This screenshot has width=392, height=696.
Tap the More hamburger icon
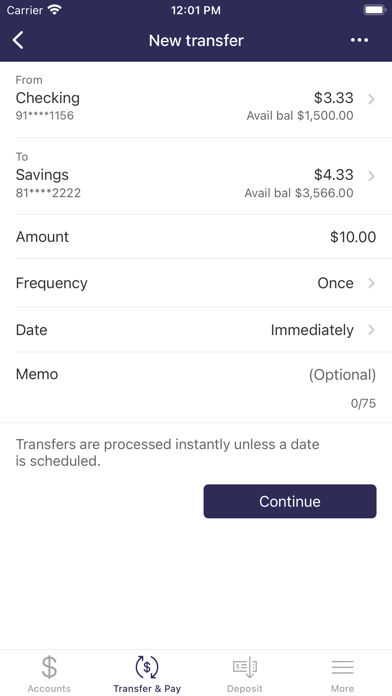tap(342, 667)
